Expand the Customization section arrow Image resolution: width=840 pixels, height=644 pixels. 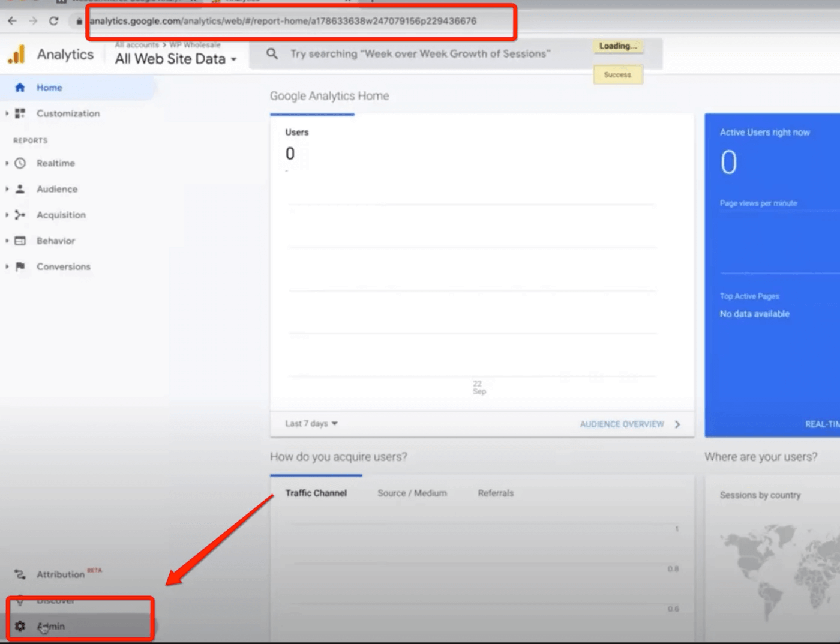click(x=7, y=113)
